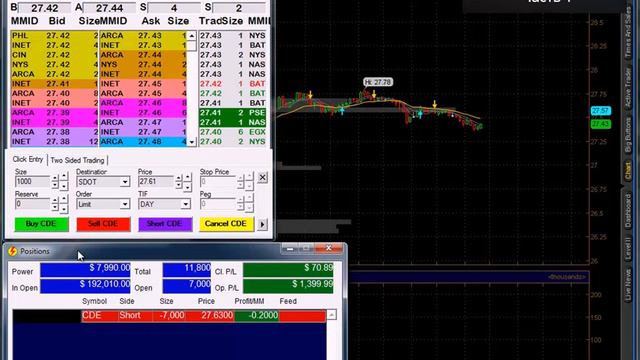
Task: Click the PHL 27.42 bid row
Action: click(x=55, y=36)
